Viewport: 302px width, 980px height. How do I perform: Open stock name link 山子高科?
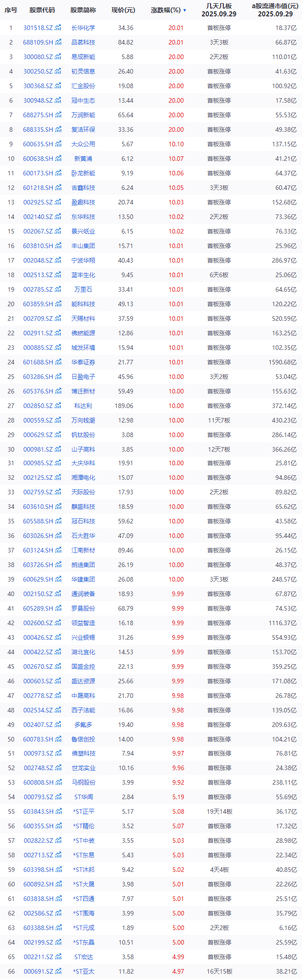point(83,449)
